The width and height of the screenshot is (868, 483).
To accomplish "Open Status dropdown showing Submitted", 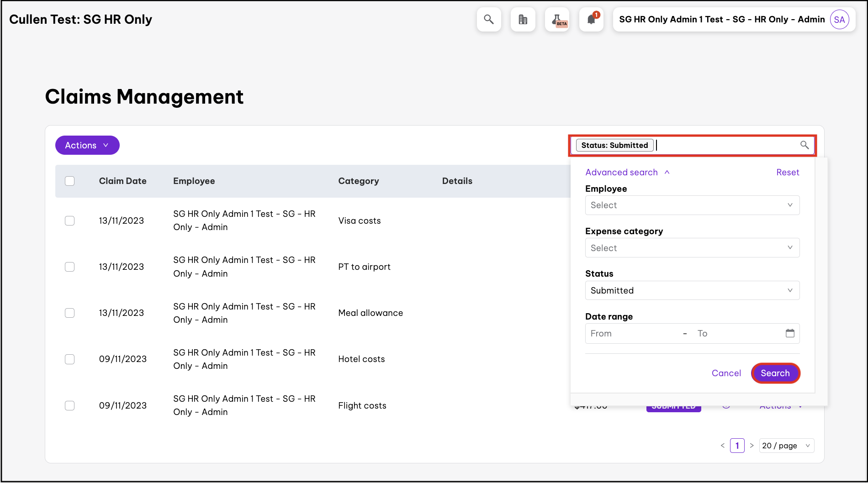I will 692,291.
